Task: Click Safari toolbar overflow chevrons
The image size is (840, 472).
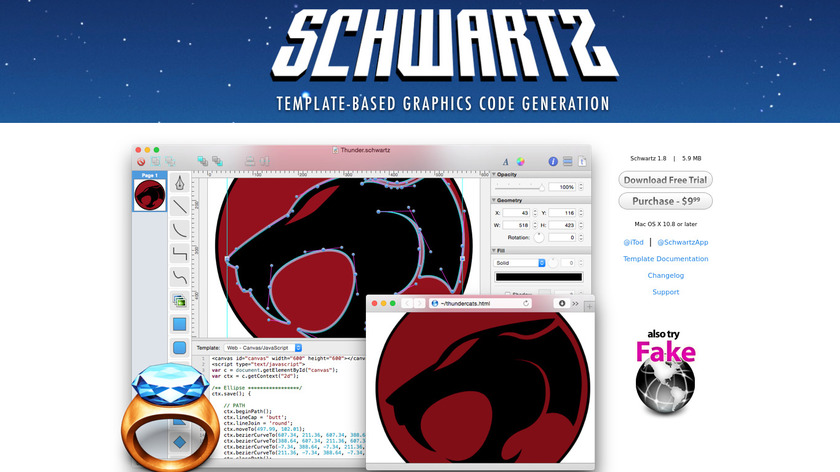Action: point(575,304)
